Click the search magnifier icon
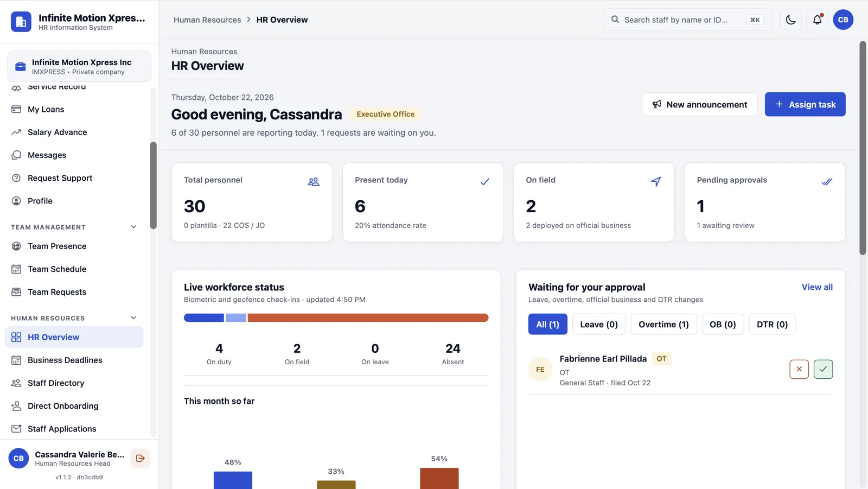Screen dimensions: 868x489 [x=615, y=20]
